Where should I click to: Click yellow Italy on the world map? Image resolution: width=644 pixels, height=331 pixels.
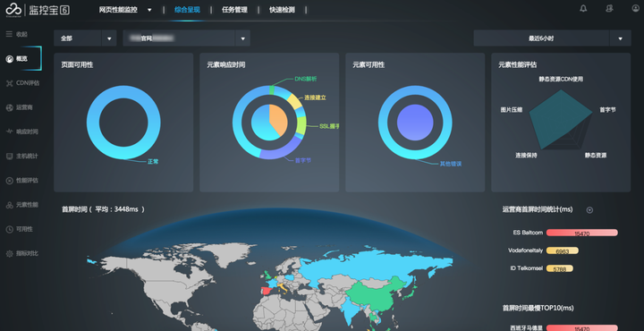pyautogui.click(x=283, y=286)
